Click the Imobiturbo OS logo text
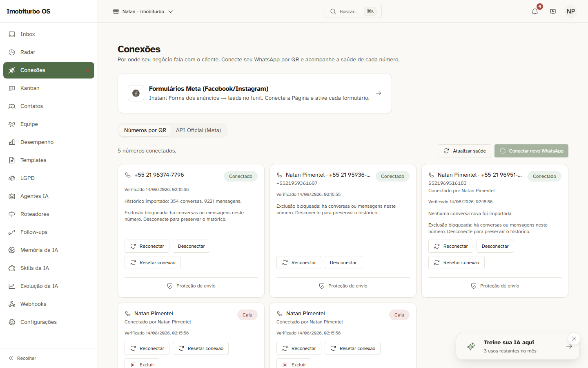The width and height of the screenshot is (588, 368). point(29,11)
